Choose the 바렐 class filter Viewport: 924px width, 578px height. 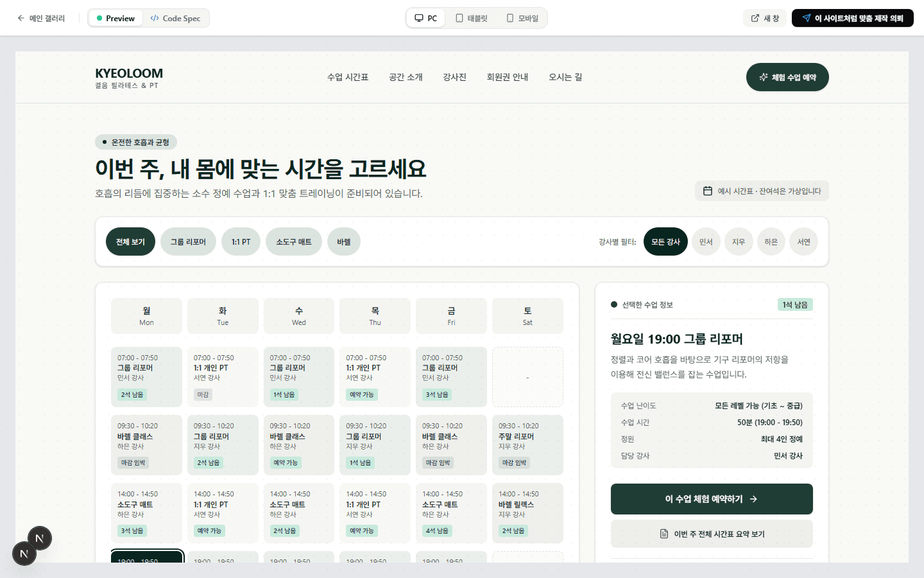tap(344, 241)
